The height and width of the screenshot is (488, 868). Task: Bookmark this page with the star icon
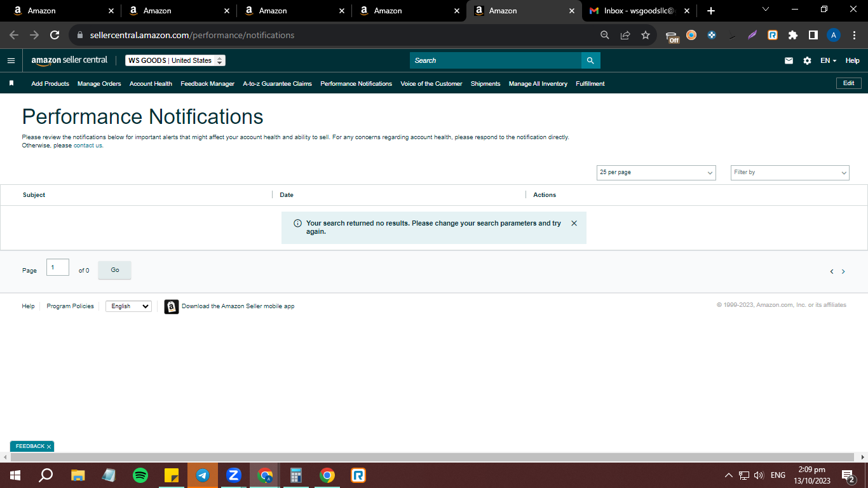[x=646, y=35]
